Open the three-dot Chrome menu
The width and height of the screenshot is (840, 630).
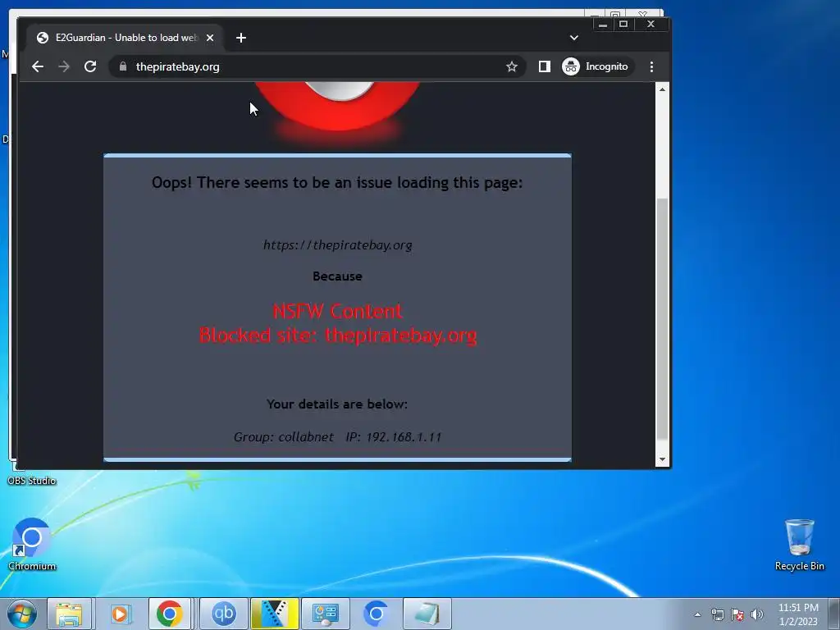(x=651, y=66)
